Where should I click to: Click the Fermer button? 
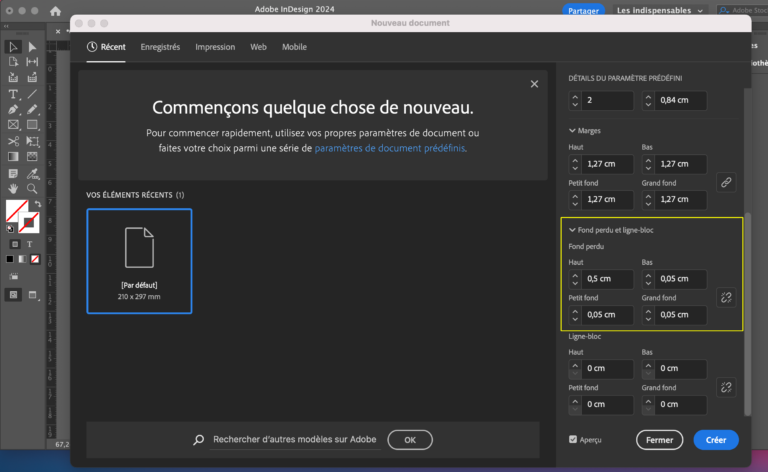[659, 440]
